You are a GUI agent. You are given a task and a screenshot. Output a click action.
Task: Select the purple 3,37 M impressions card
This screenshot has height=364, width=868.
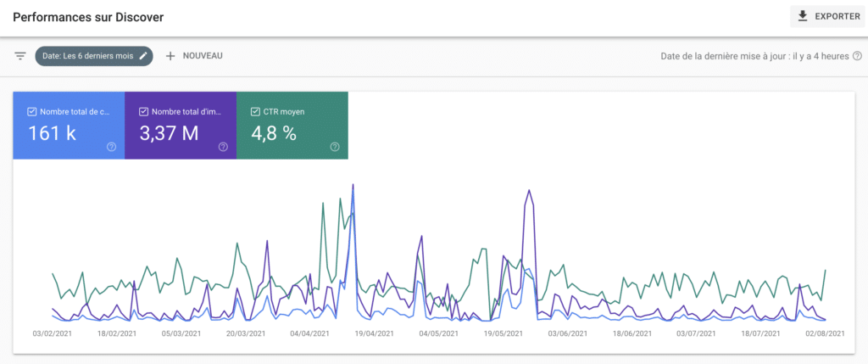pyautogui.click(x=181, y=126)
